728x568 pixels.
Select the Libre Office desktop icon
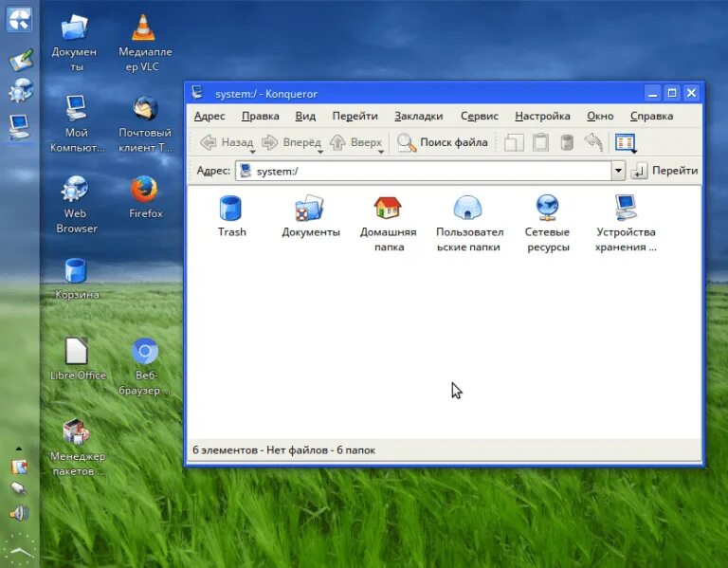coord(77,359)
